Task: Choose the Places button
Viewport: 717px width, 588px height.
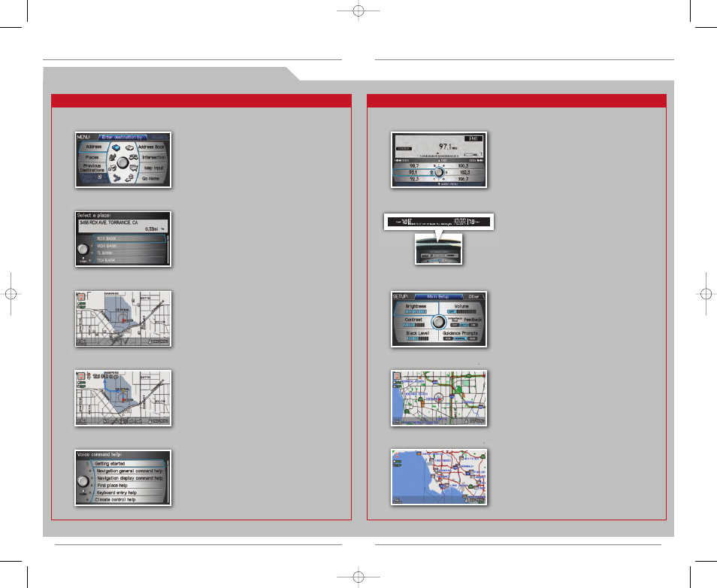Action: coord(92,157)
